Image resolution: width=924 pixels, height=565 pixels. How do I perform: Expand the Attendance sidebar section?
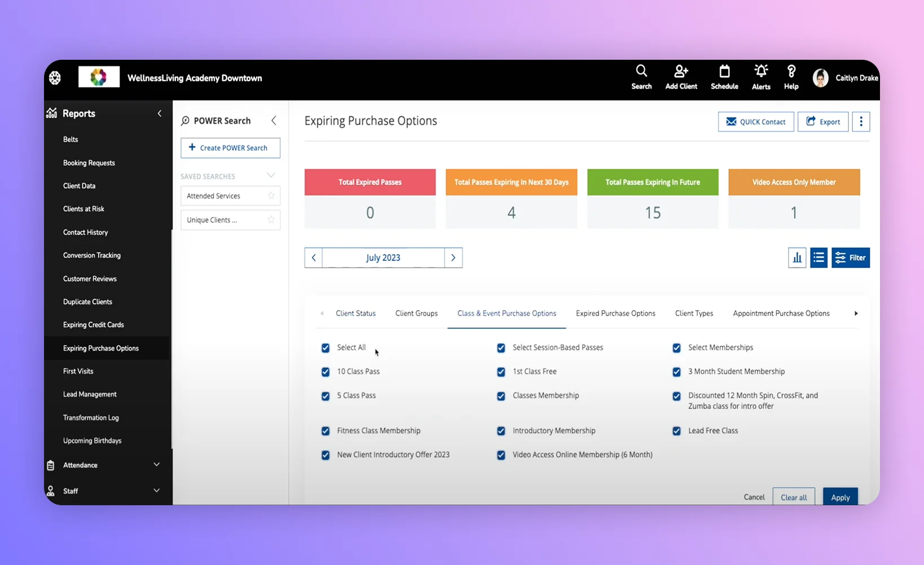pyautogui.click(x=156, y=465)
